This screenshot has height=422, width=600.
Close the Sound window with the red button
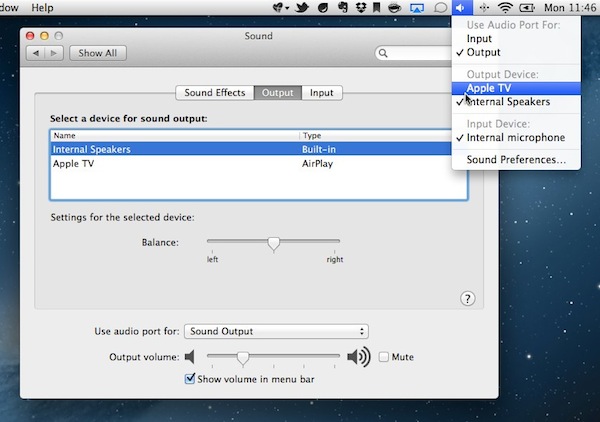click(30, 36)
